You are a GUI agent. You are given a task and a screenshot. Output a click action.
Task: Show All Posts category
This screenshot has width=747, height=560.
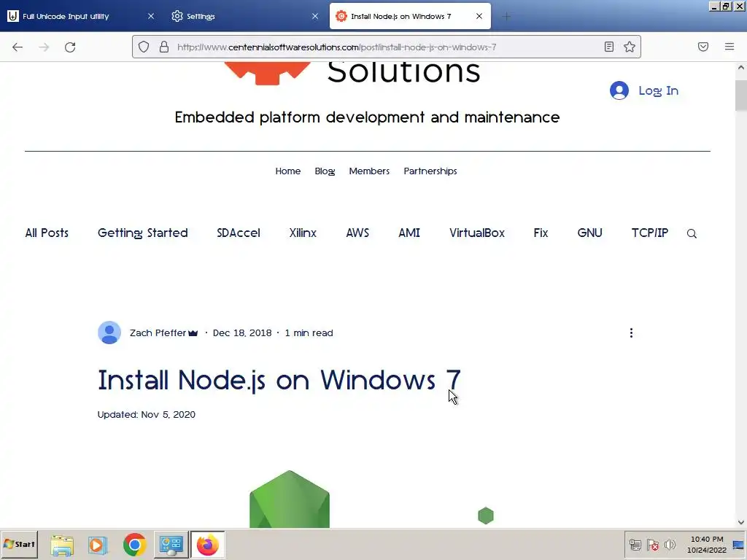(47, 233)
